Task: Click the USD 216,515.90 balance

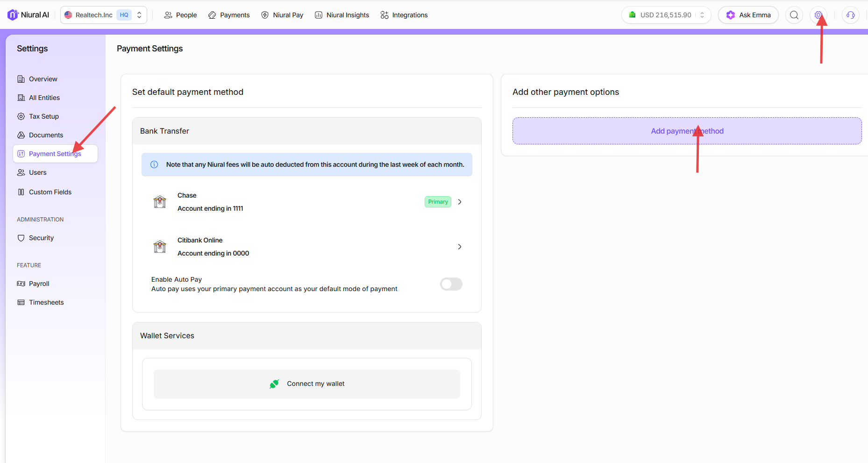Action: point(666,15)
